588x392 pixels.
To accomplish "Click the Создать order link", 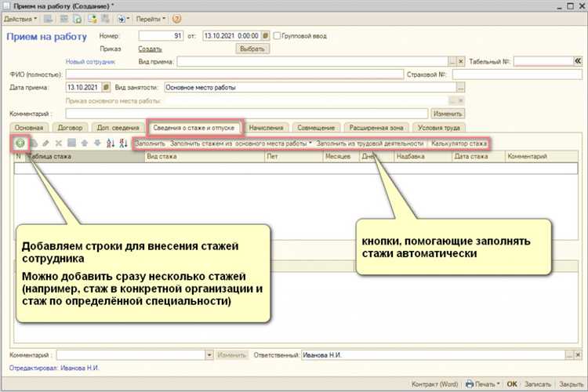I will point(150,49).
